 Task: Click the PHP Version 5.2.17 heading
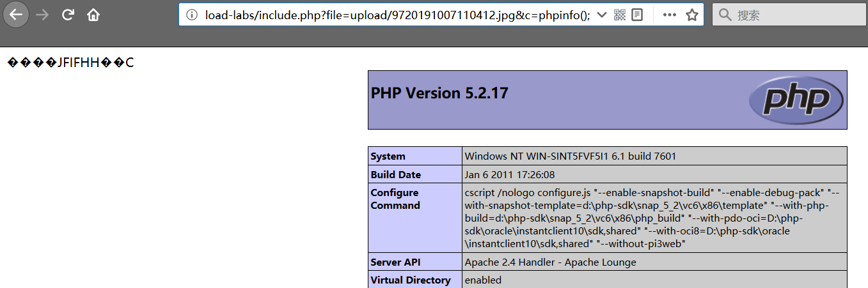pos(439,93)
